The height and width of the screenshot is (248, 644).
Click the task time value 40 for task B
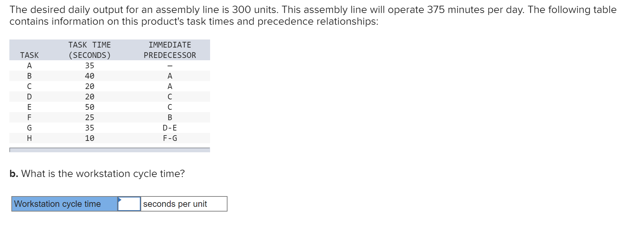90,76
